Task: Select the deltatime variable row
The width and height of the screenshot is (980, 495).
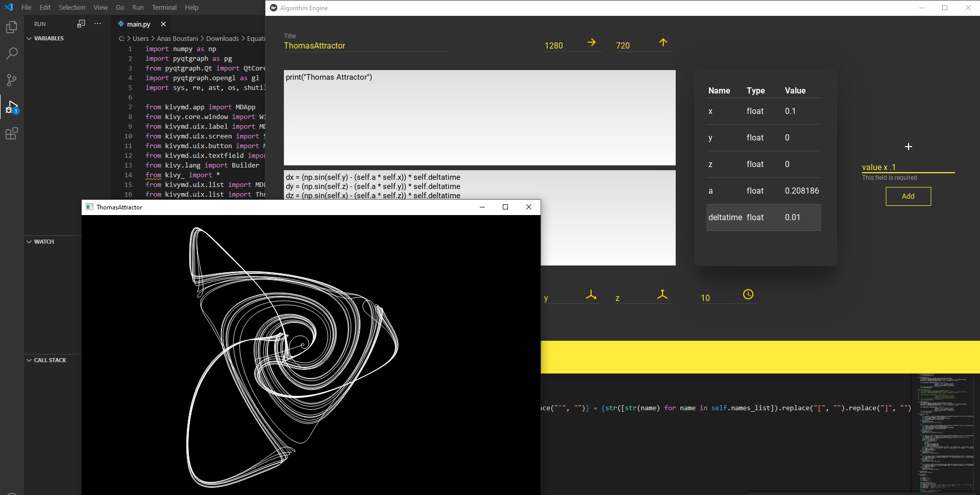Action: click(x=764, y=218)
